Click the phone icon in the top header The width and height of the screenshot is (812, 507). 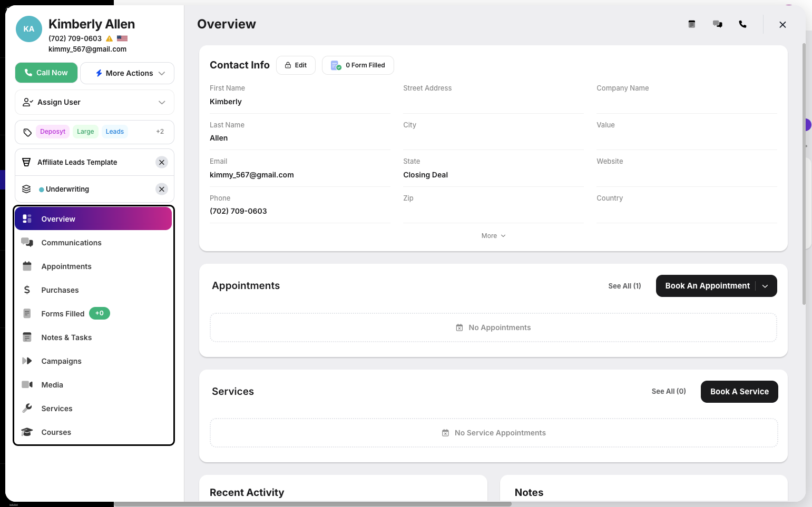pos(742,24)
